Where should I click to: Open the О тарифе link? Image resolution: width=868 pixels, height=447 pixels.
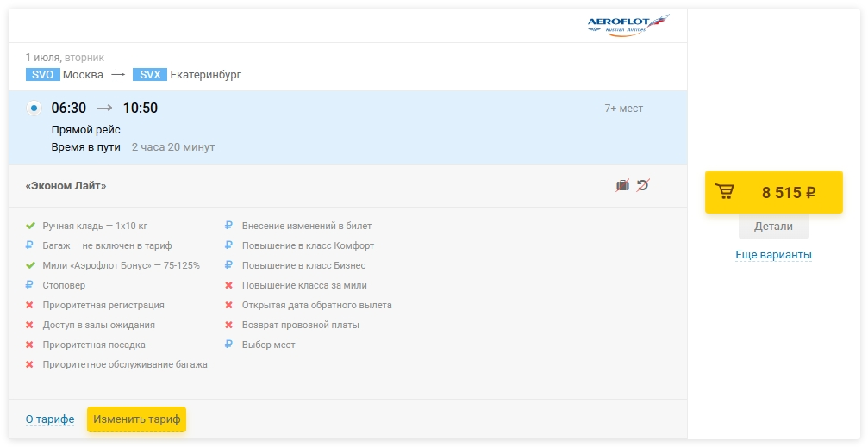(x=50, y=419)
